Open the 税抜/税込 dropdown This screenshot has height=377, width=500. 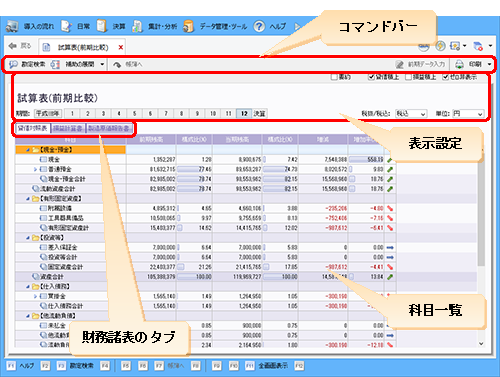coord(411,114)
